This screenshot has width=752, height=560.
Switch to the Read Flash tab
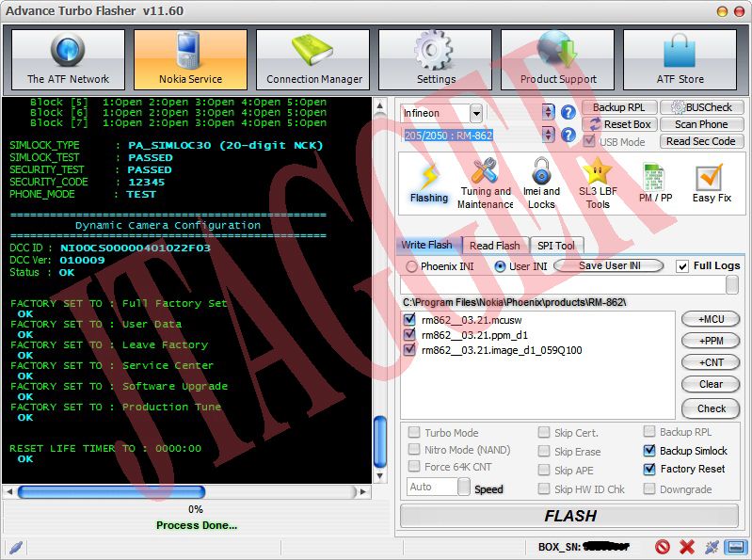[x=494, y=246]
